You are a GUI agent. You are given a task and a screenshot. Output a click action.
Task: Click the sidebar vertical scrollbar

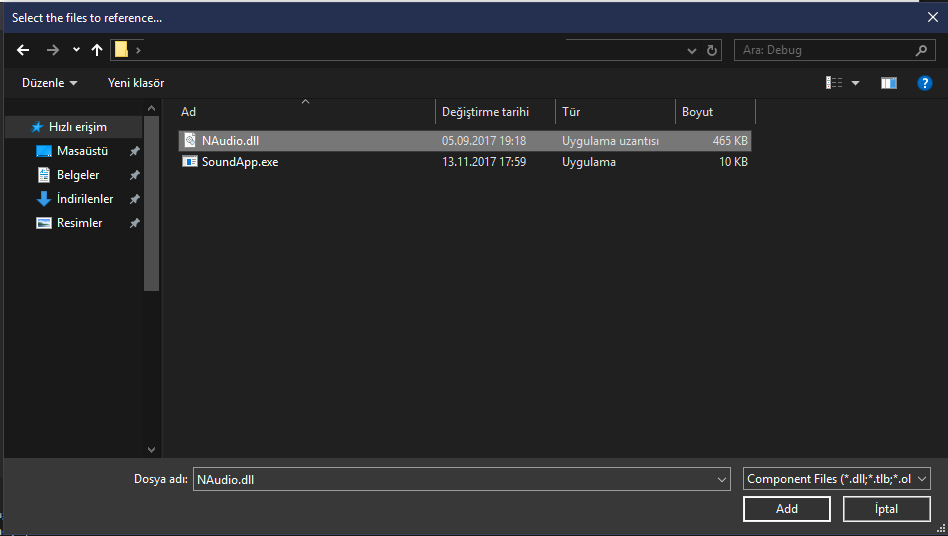pyautogui.click(x=152, y=200)
